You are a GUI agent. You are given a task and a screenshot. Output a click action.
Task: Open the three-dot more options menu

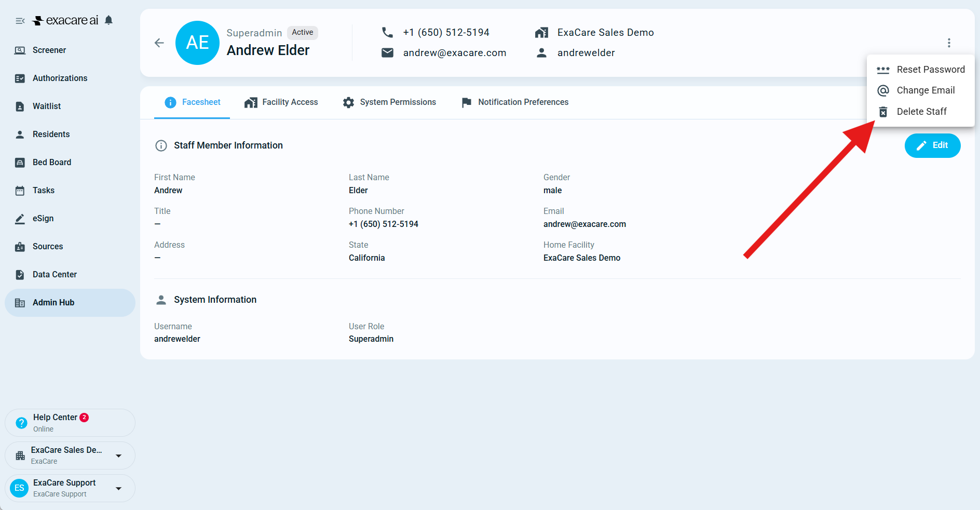click(x=949, y=43)
